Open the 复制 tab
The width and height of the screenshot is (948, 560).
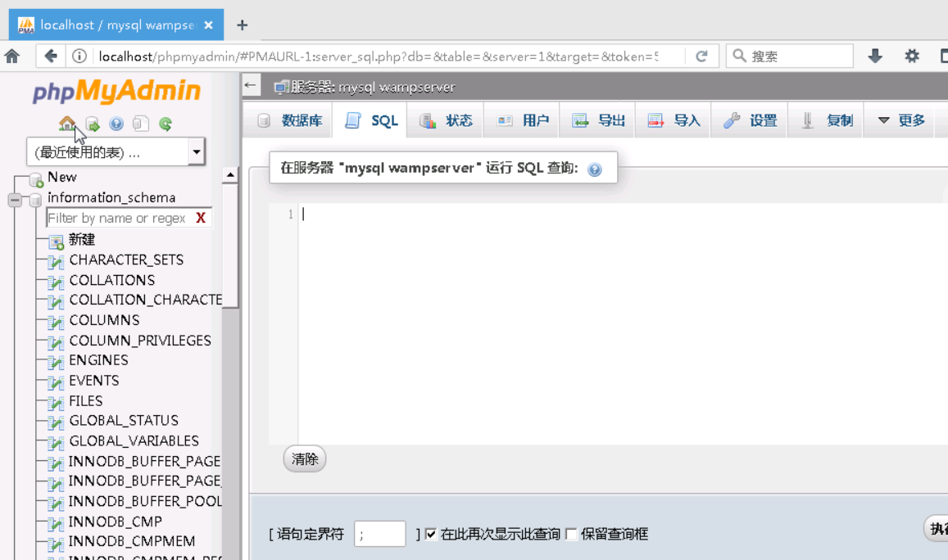(827, 120)
